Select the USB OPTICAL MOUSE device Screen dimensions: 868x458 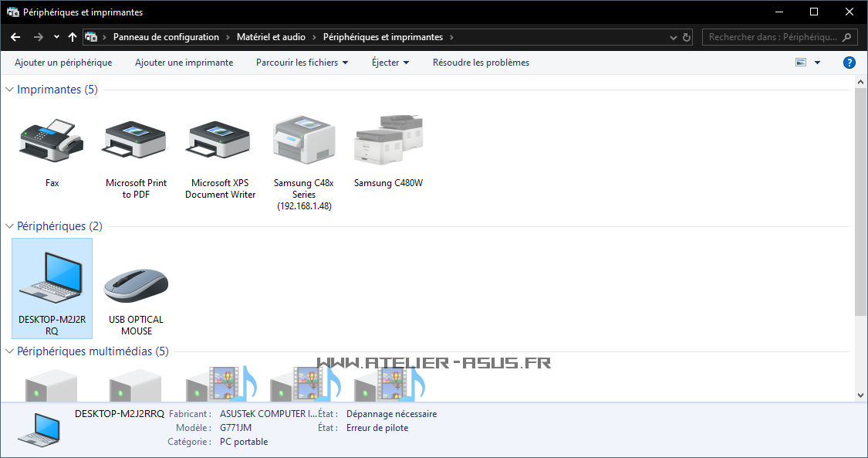[136, 287]
